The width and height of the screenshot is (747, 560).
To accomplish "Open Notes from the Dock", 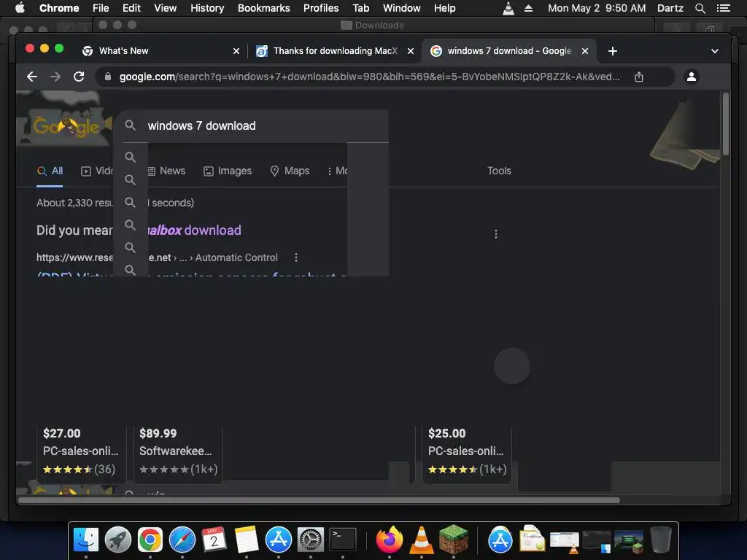I will pyautogui.click(x=247, y=540).
